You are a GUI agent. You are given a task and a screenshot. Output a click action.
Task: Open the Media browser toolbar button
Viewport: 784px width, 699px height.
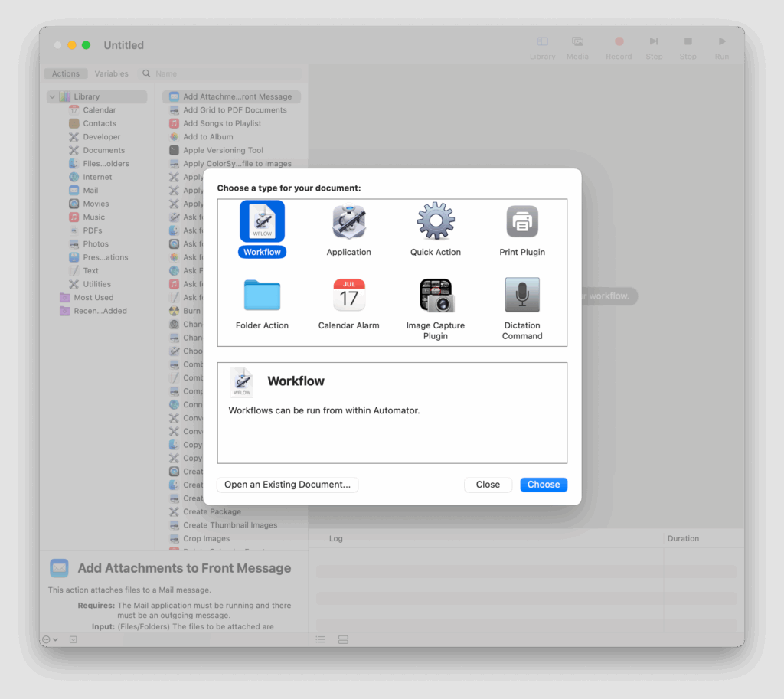[577, 48]
